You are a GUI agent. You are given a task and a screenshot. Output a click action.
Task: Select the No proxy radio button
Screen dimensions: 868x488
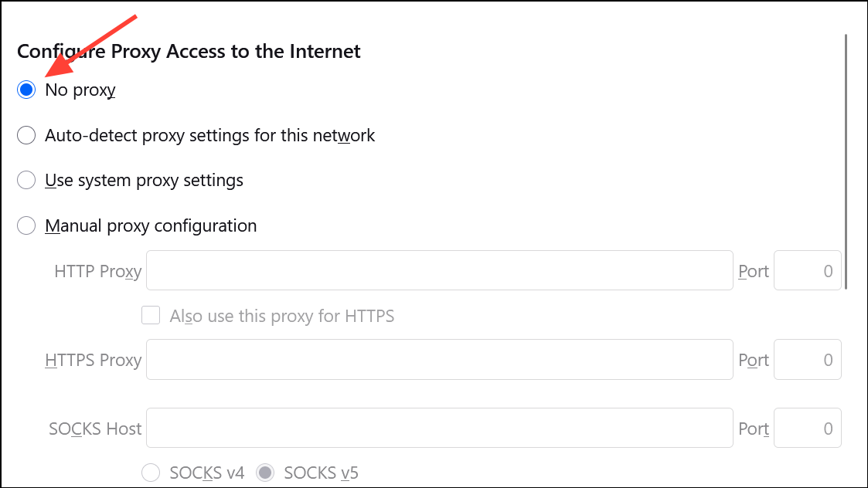point(26,90)
